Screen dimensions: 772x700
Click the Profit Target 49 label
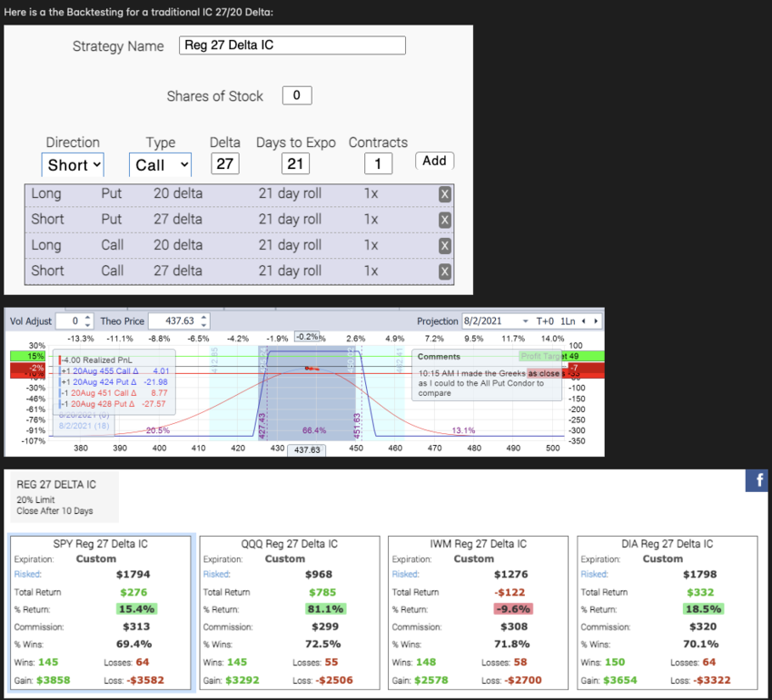click(549, 356)
